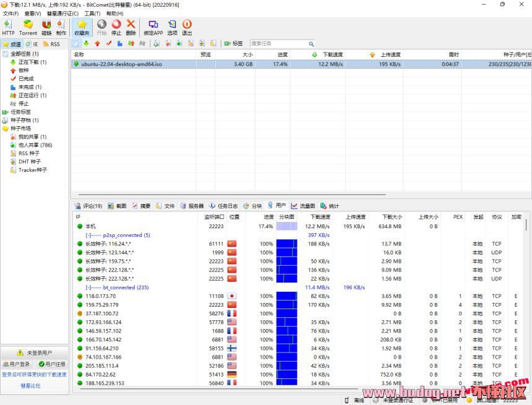Toggle the 收藏夹 favorites panel
This screenshot has width=532, height=405.
click(82, 27)
